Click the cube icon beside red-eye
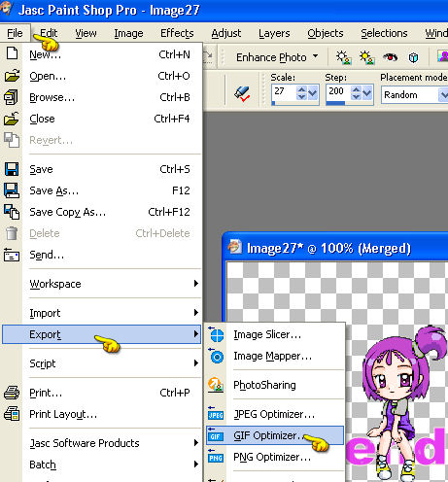Image resolution: width=448 pixels, height=482 pixels. pyautogui.click(x=413, y=57)
